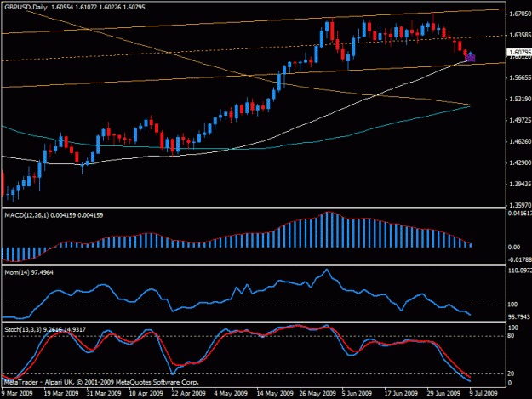Click the 9 Jul 2009 date label

tap(483, 393)
